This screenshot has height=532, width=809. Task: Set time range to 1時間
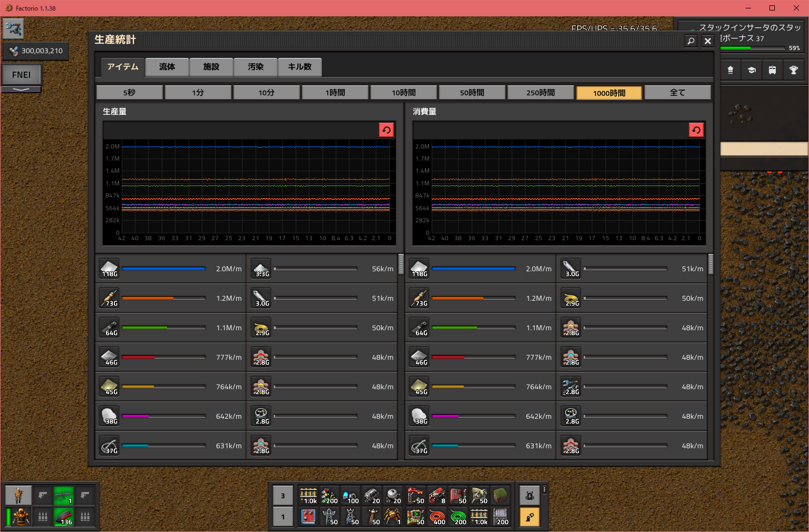335,93
